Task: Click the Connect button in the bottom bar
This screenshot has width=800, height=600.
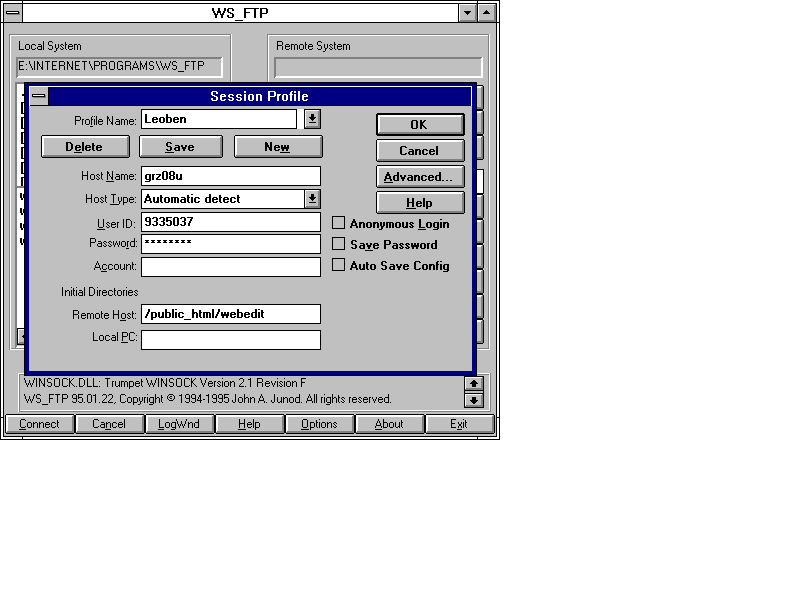Action: (39, 424)
